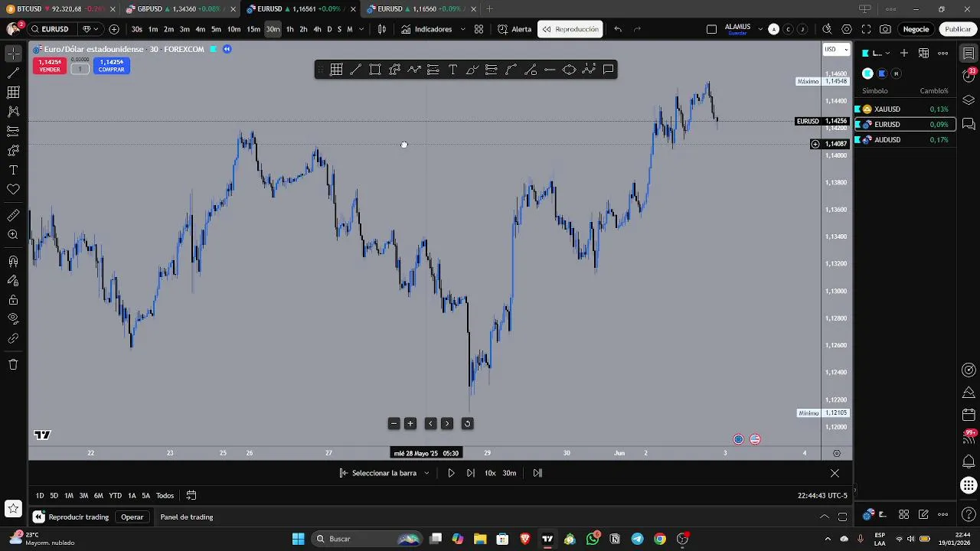980x551 pixels.
Task: Select ellipse shape tool in floating toolbar
Action: (x=569, y=70)
